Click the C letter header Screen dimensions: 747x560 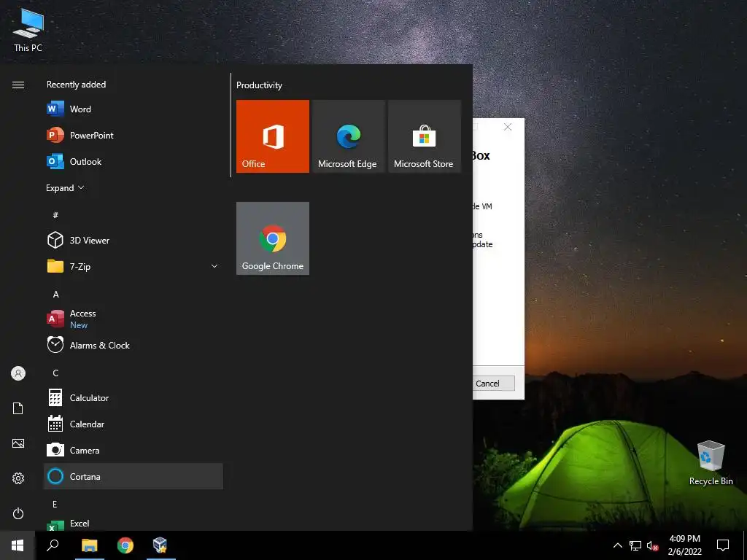[x=55, y=373]
